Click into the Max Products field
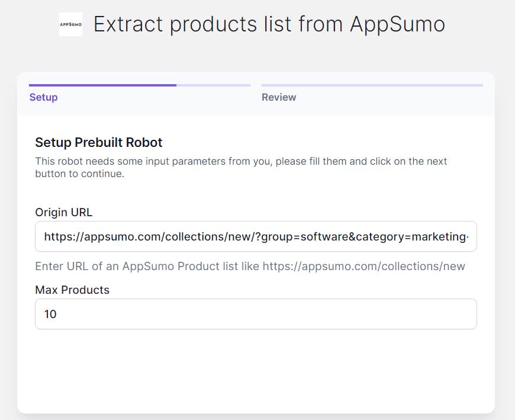This screenshot has width=515, height=420. tap(256, 314)
